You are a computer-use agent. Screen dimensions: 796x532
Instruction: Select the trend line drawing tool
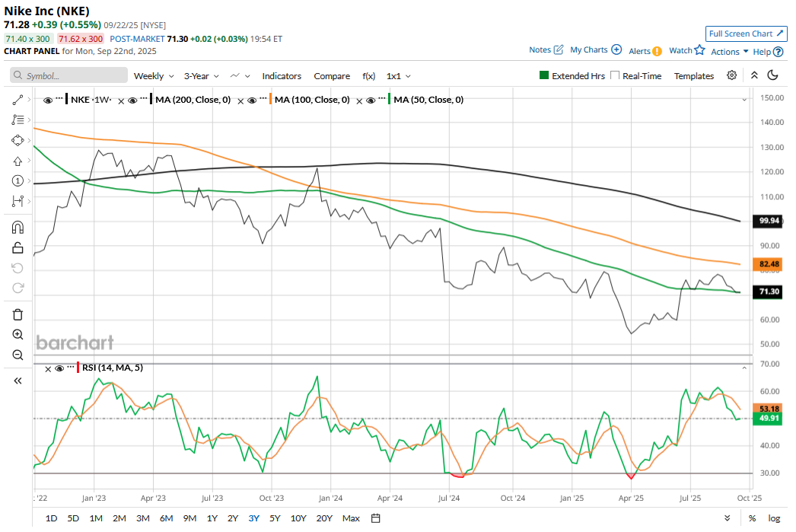coord(18,100)
